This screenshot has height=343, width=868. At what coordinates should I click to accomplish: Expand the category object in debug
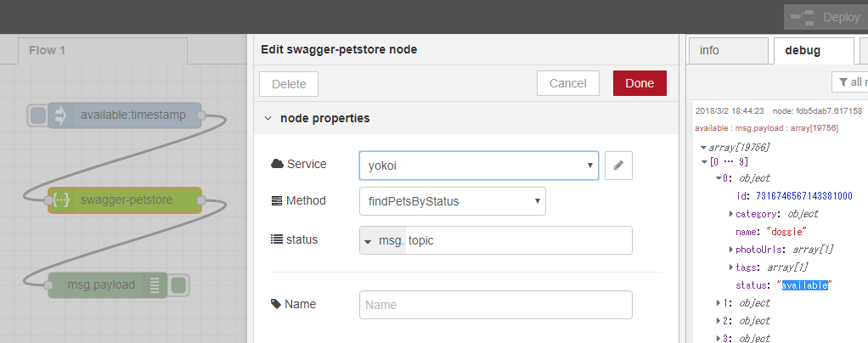point(731,214)
